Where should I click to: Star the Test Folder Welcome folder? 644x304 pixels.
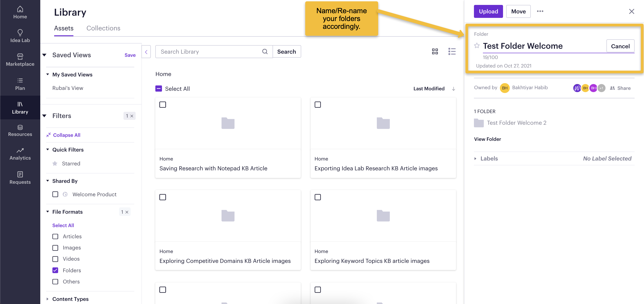click(x=477, y=45)
